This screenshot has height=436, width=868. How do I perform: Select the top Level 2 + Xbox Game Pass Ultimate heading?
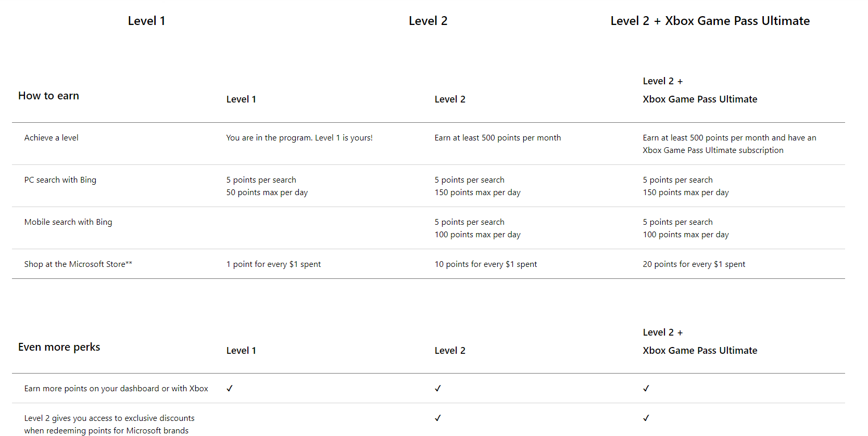coord(710,21)
